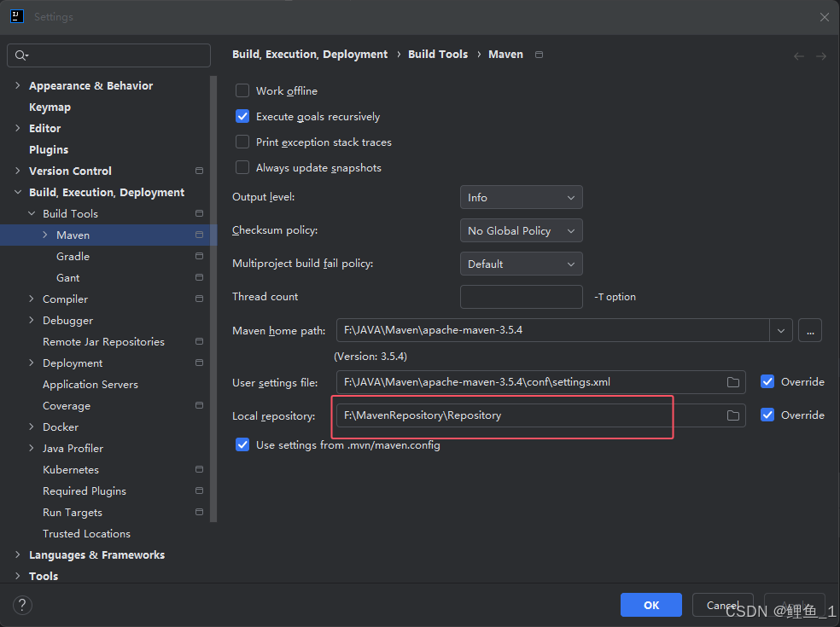Expand the Compiler node
This screenshot has height=627, width=840.
click(x=32, y=299)
